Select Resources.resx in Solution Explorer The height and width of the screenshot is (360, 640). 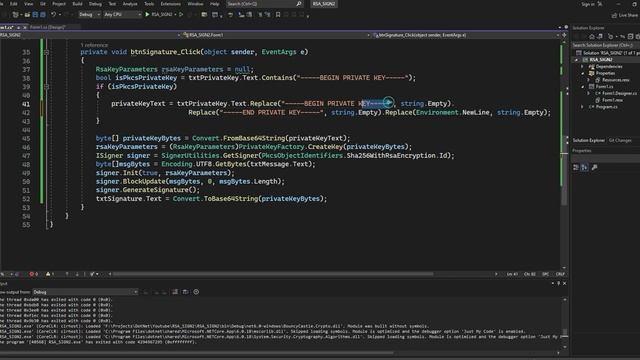coord(616,80)
